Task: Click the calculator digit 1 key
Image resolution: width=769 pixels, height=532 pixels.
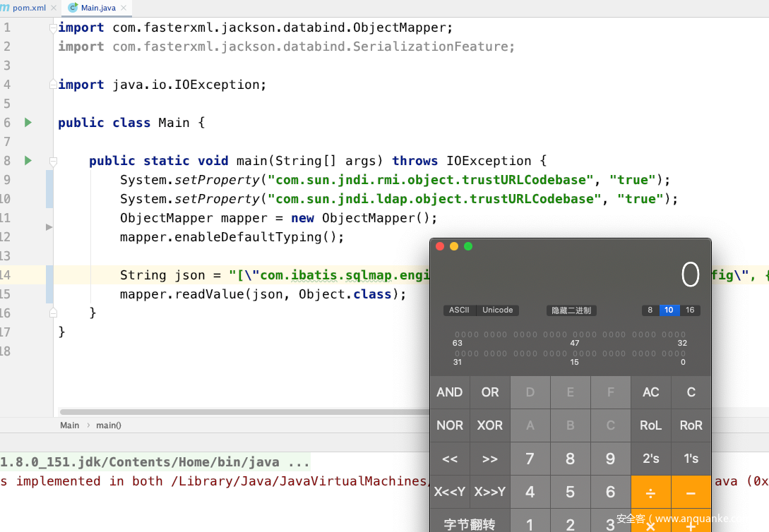Action: point(530,521)
